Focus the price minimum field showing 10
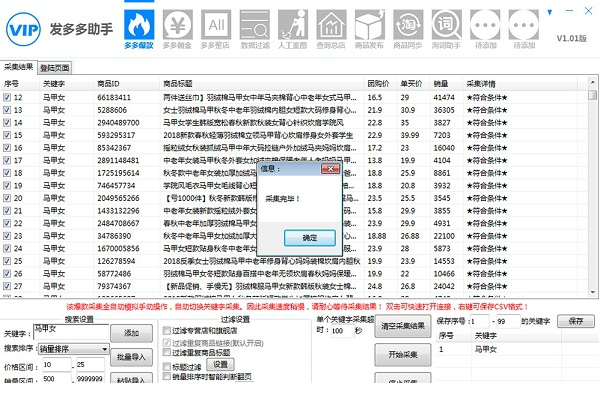600x398 pixels. coord(57,365)
